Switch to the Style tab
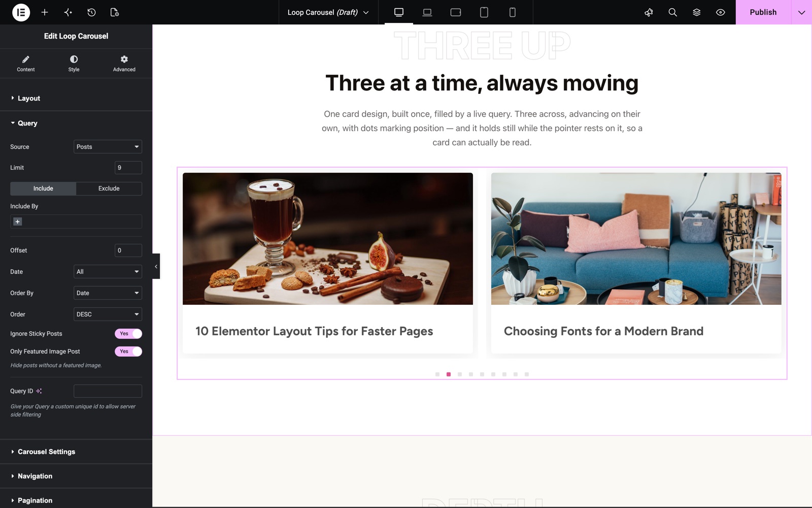Screen dimensions: 812x508 [74, 63]
